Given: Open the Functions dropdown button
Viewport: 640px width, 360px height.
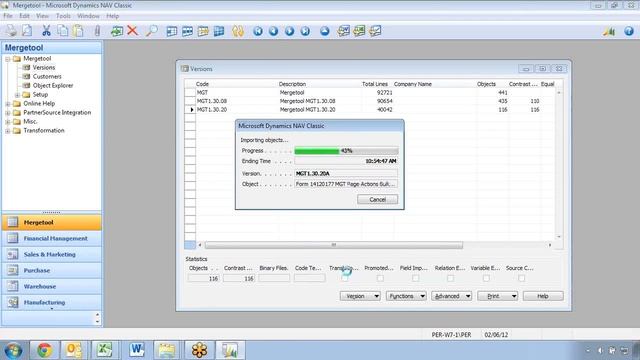Looking at the screenshot, I should click(x=406, y=296).
